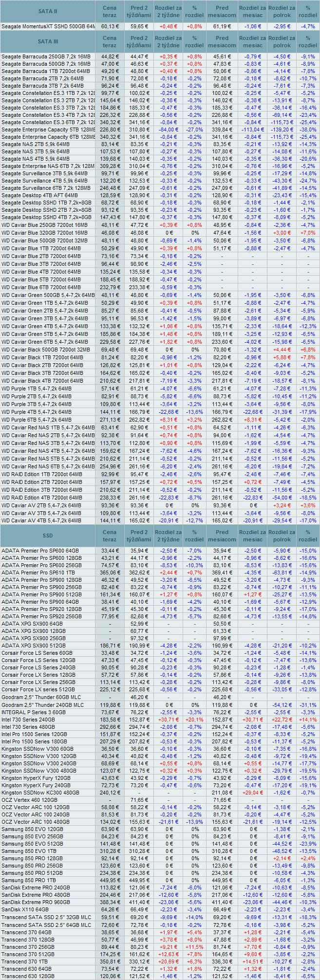Click OCZ Vector ARC 100 480GB name
Image resolution: width=320 pixels, height=980 pixels.
[35, 822]
